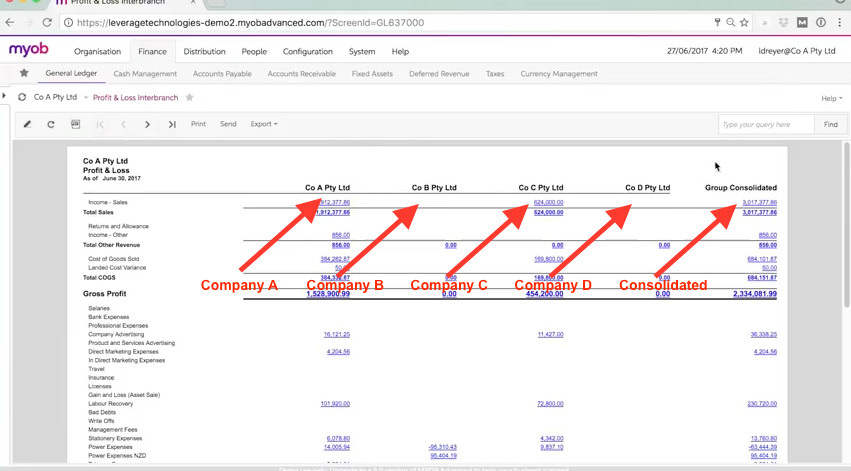Open the System menu

(362, 52)
